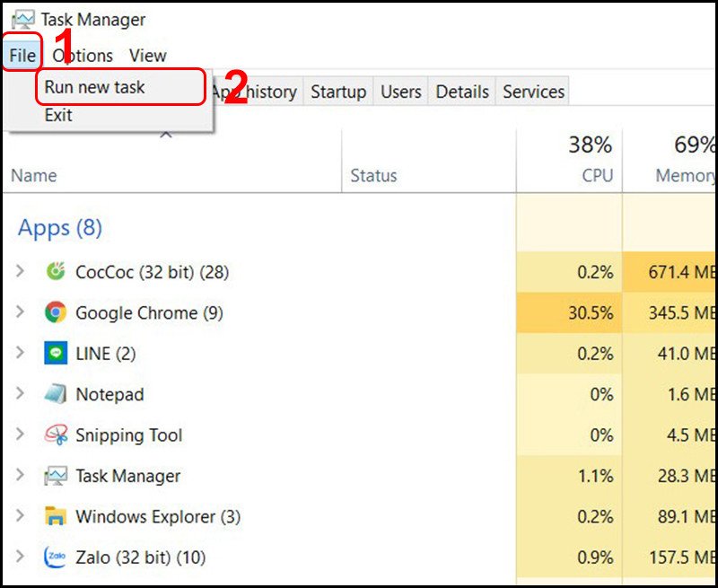Viewport: 718px width, 588px height.
Task: Expand the CocCoc process group
Action: 20,272
